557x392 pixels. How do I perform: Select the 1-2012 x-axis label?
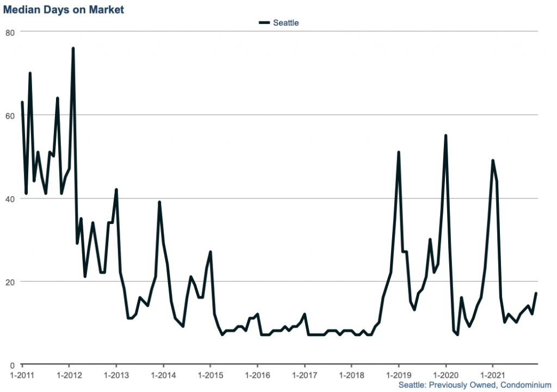pyautogui.click(x=69, y=375)
